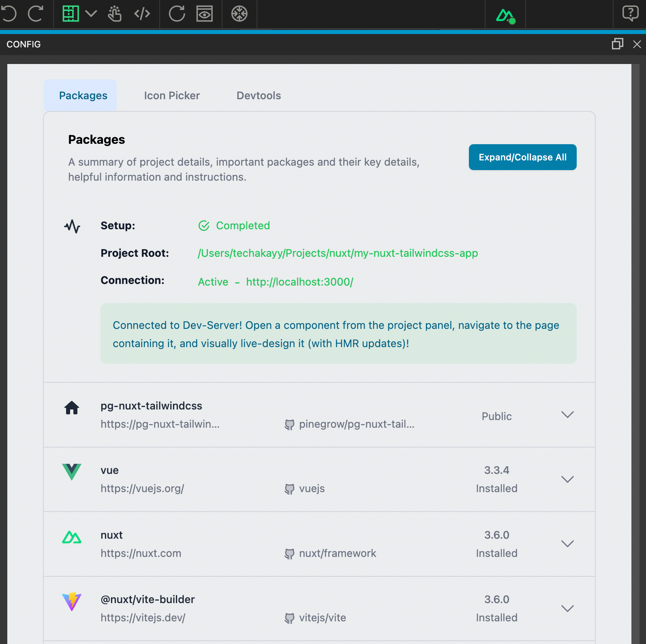Expand the pg-nuxt-tailwindcss package row
This screenshot has height=644, width=646.
click(567, 415)
